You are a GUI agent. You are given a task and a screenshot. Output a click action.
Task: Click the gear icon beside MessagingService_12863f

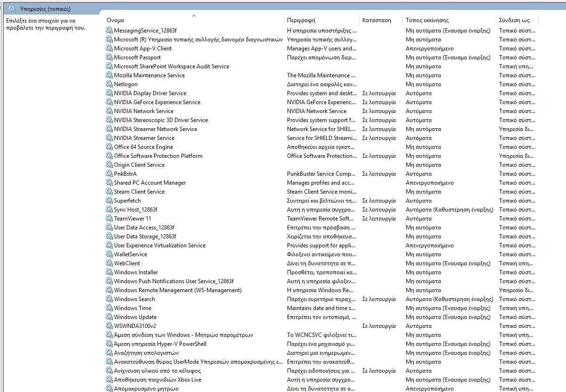coord(109,31)
